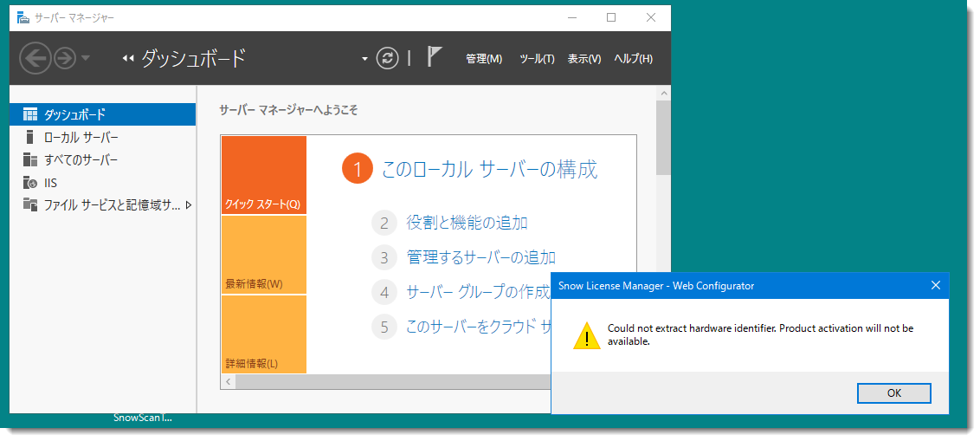Open the ツール(T) menu
Viewport: 980px width, 441px height.
pyautogui.click(x=537, y=59)
